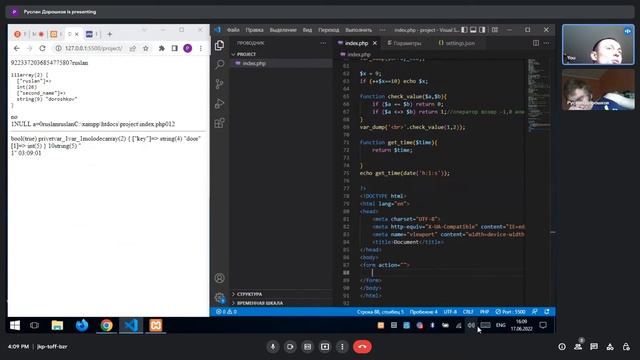Open the Source Control view in VS Code
The image size is (640, 360).
(220, 84)
